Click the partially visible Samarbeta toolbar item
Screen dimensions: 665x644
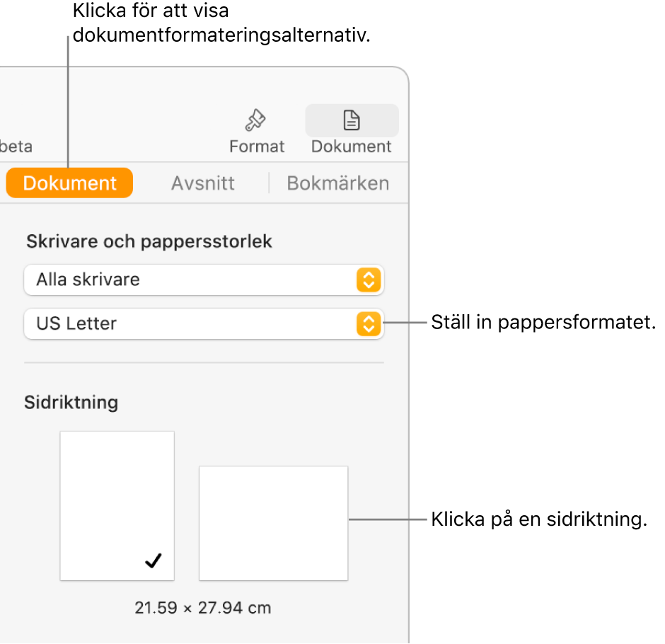(x=16, y=146)
